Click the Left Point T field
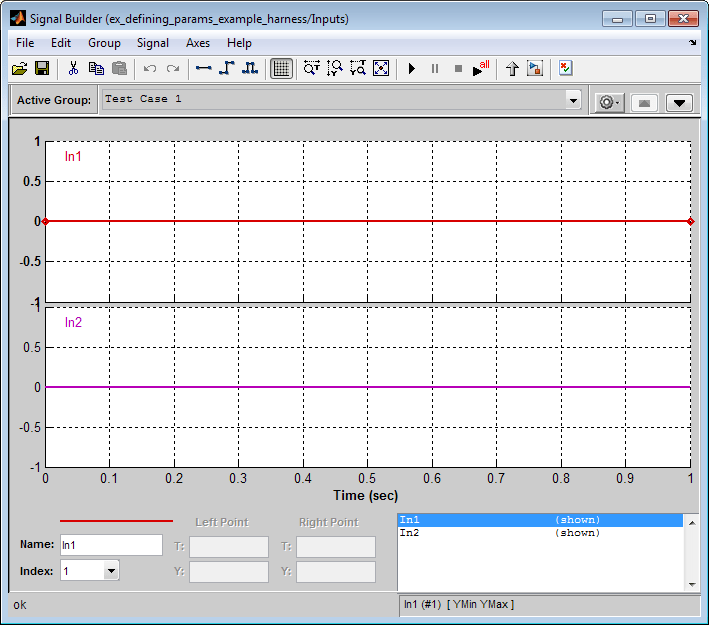Screen dimensions: 709x625 coord(229,547)
